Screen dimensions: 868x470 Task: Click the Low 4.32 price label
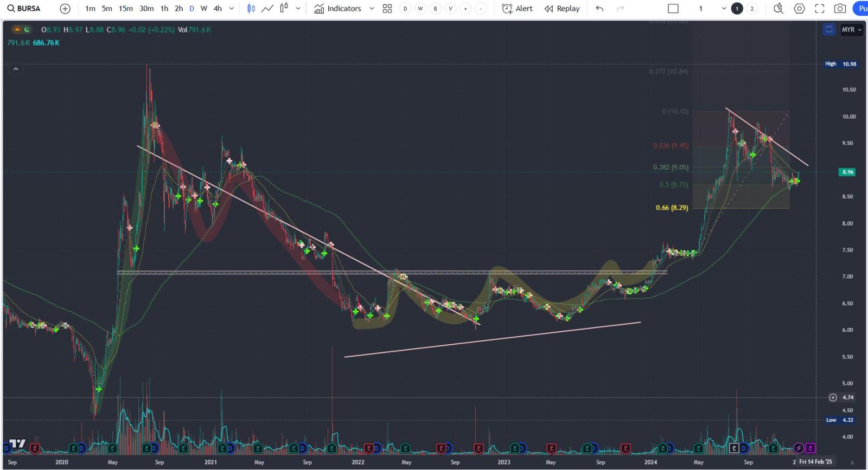840,420
